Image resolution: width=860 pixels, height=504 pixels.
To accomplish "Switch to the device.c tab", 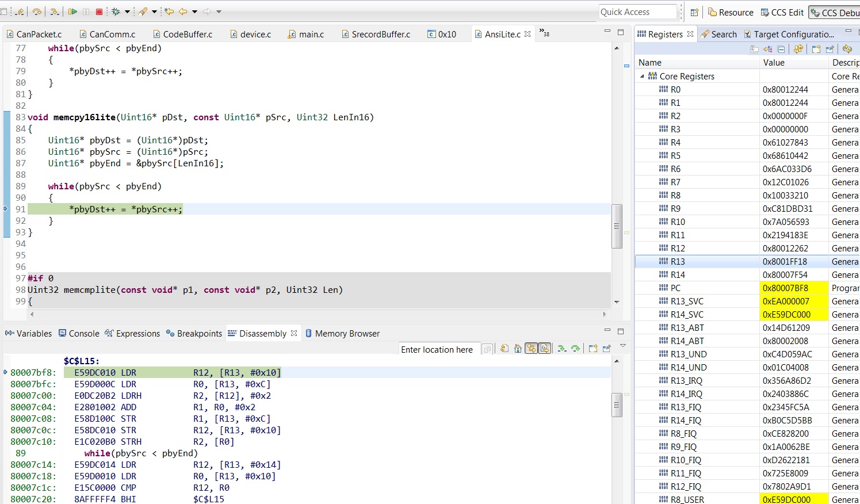I will pos(250,34).
